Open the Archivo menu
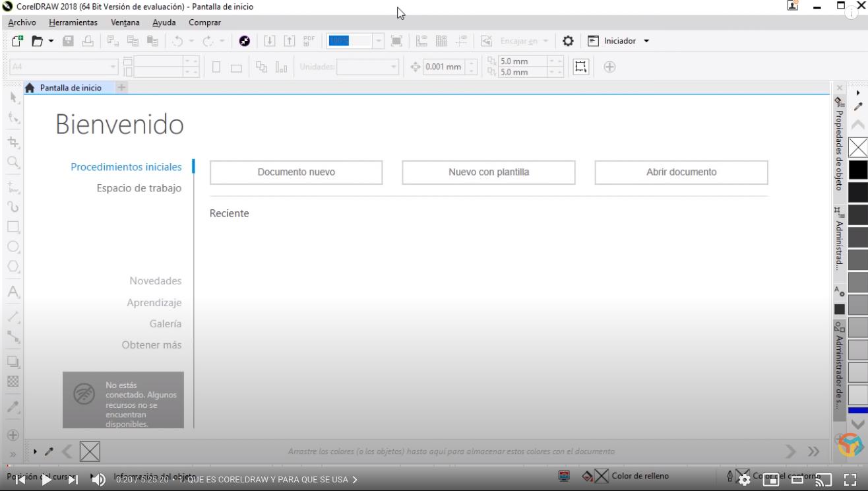This screenshot has width=868, height=491. 22,22
